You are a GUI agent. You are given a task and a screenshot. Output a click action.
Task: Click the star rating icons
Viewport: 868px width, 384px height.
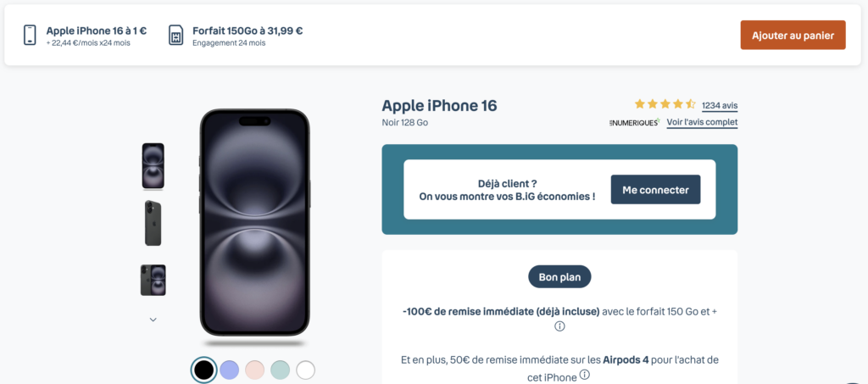(665, 104)
